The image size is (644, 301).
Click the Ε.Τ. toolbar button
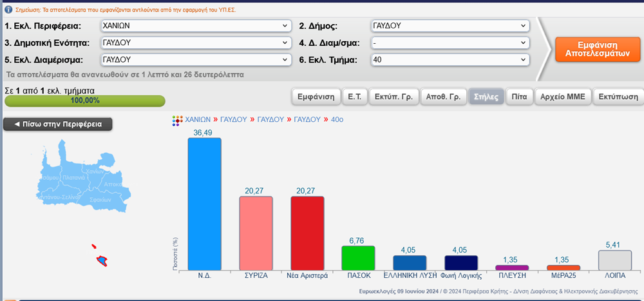(354, 97)
